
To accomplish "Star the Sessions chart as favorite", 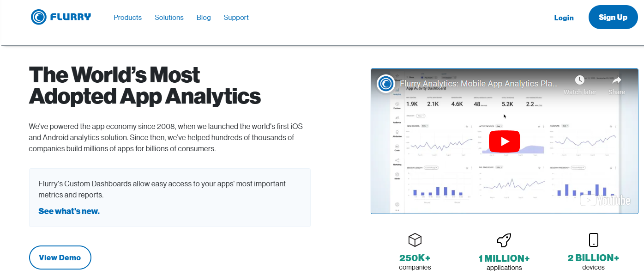I will [611, 126].
